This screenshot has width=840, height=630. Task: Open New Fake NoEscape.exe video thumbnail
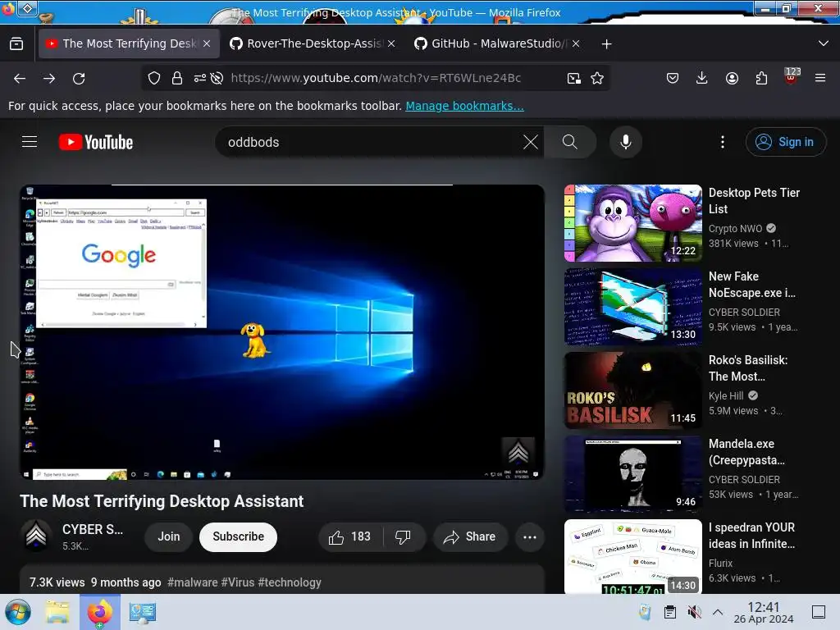click(632, 307)
